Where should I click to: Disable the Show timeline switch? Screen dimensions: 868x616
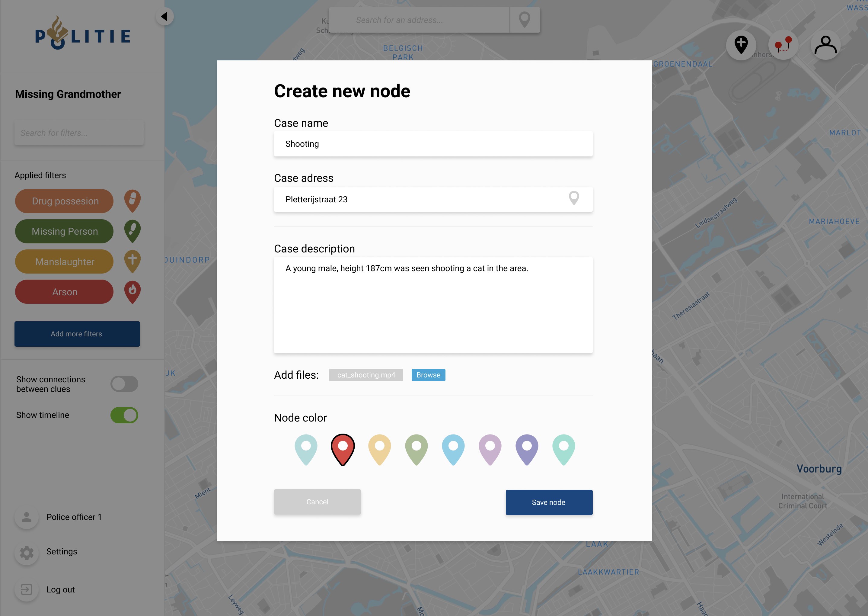[124, 415]
